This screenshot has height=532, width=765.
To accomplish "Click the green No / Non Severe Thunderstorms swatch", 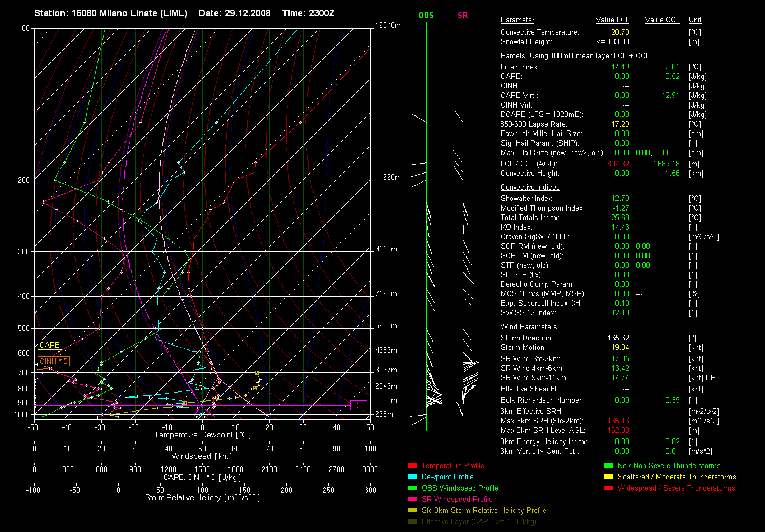I will tap(608, 466).
